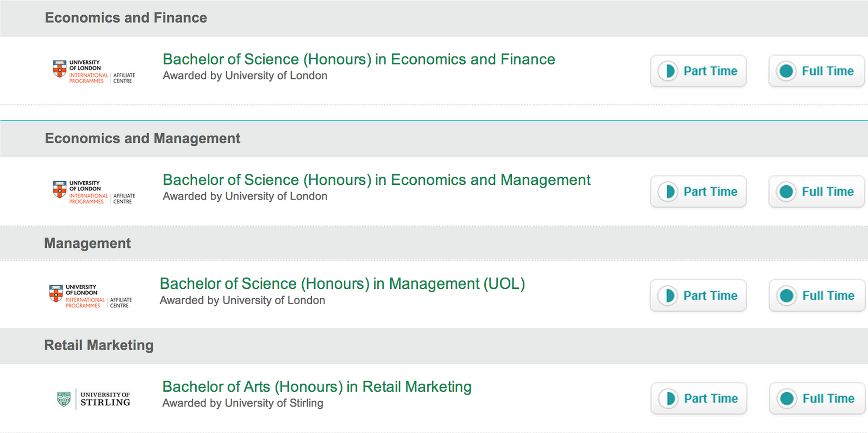Choose Full Time for Retail Marketing degree
The width and height of the screenshot is (868, 433).
coord(817,398)
